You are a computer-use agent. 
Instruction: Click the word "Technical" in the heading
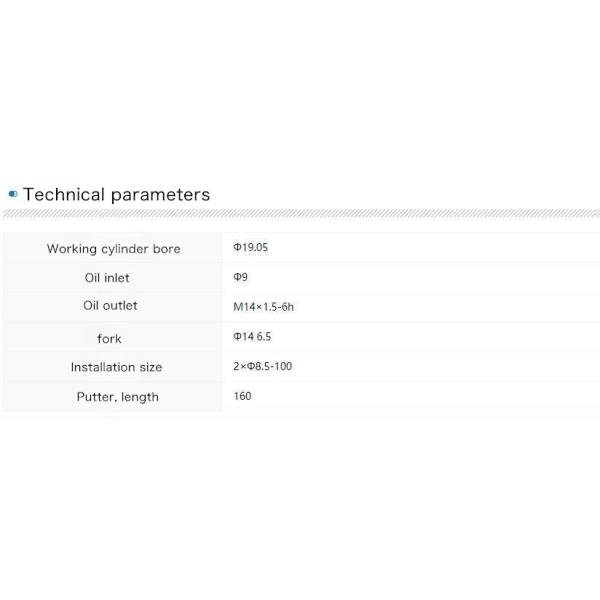point(63,194)
